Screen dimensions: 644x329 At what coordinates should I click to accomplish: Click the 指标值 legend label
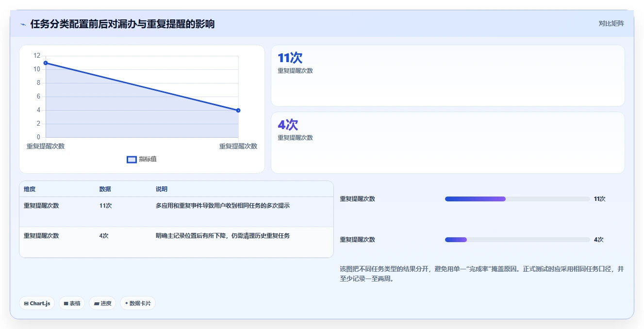coord(148,159)
